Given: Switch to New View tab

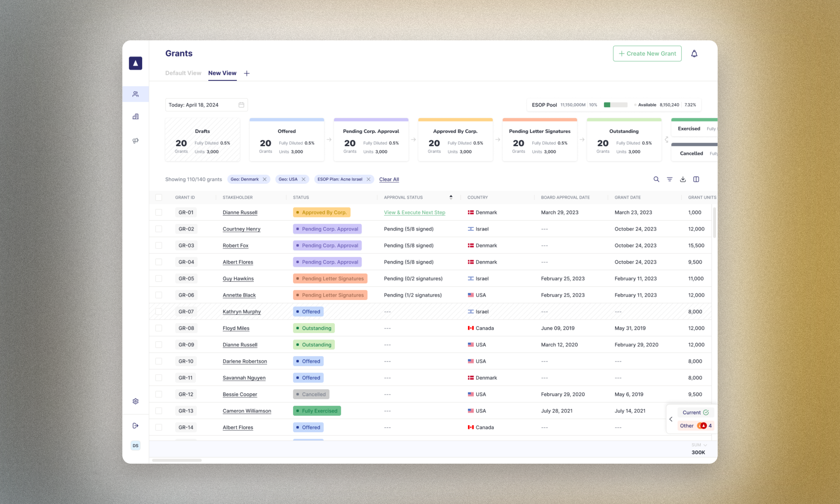Looking at the screenshot, I should 222,73.
